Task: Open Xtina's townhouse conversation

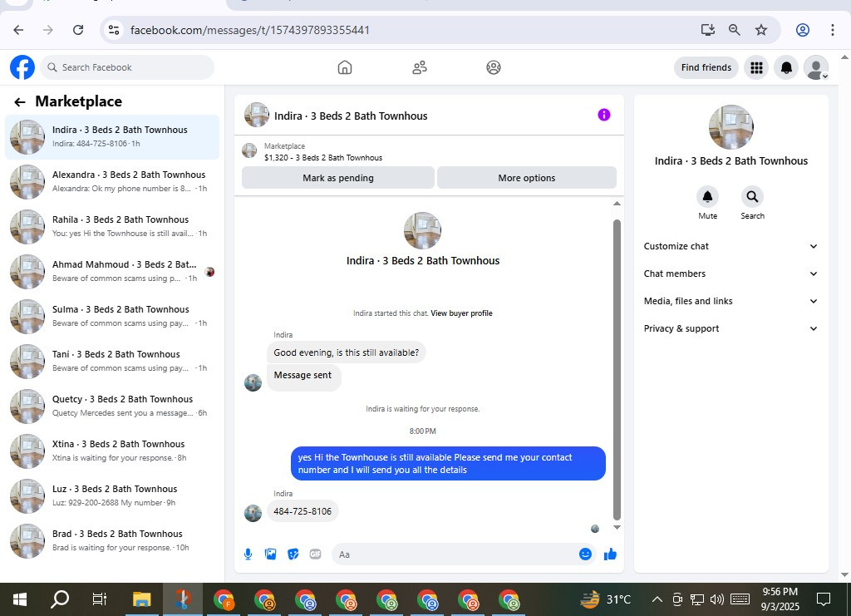Action: 112,451
